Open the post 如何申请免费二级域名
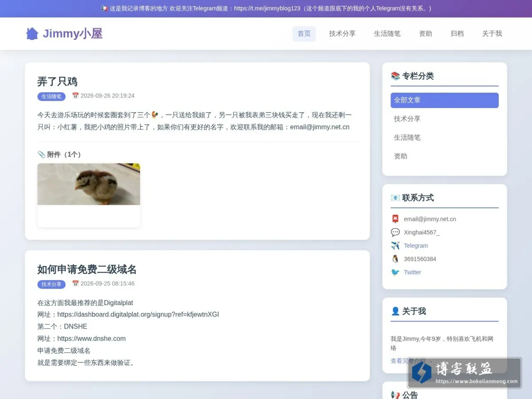The height and width of the screenshot is (399, 532). (x=87, y=270)
